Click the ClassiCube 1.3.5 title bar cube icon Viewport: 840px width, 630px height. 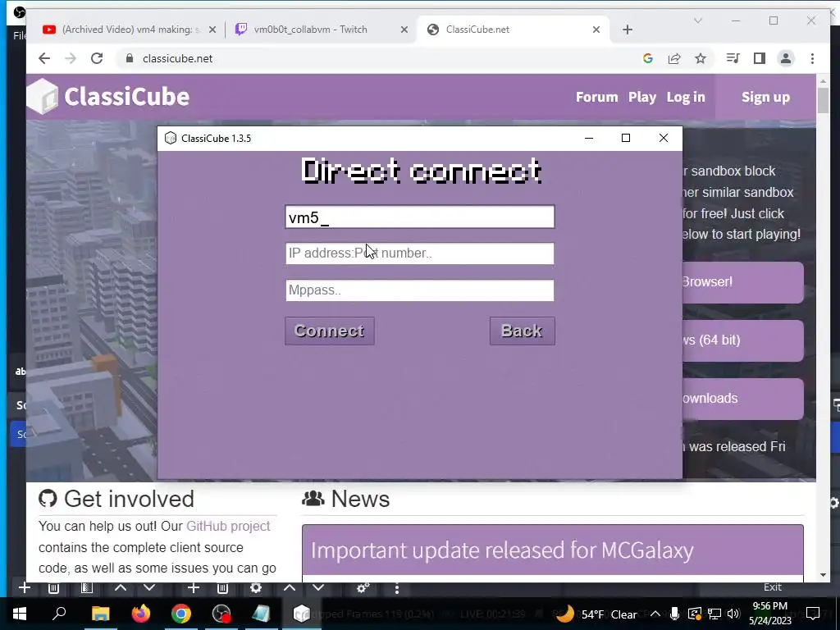[171, 138]
